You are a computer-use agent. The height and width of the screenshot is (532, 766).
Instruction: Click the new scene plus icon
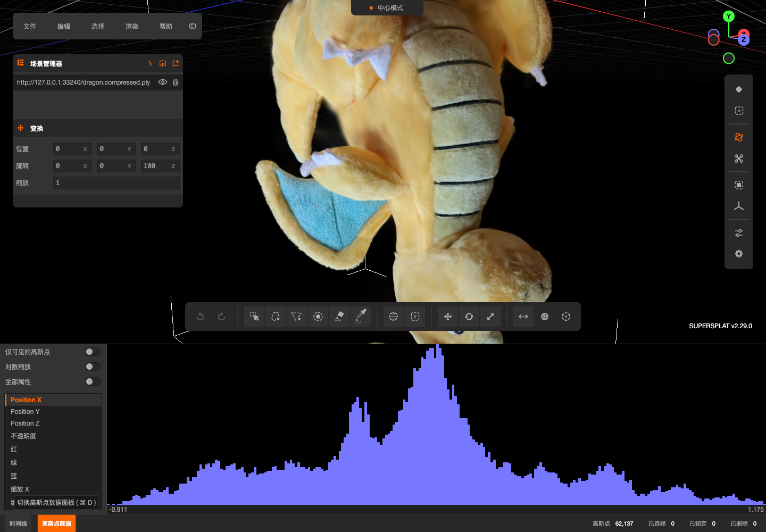tap(176, 63)
